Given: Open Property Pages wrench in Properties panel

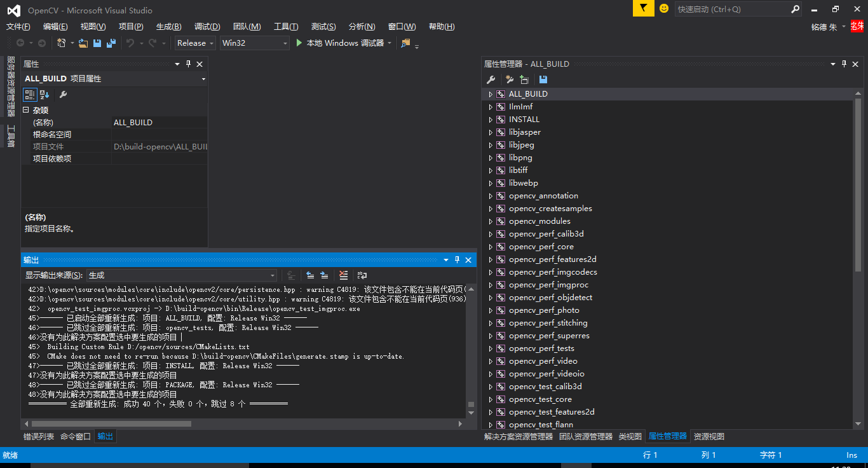Looking at the screenshot, I should click(x=63, y=95).
